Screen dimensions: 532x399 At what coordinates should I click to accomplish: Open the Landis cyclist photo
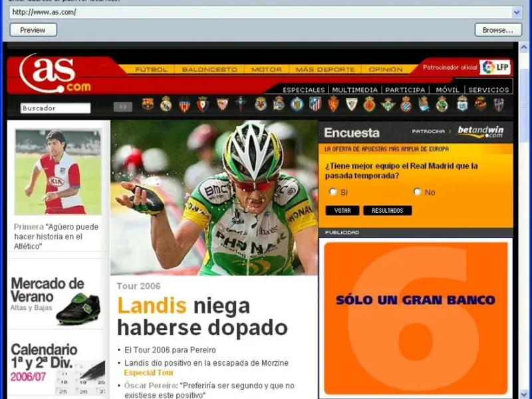coord(214,198)
